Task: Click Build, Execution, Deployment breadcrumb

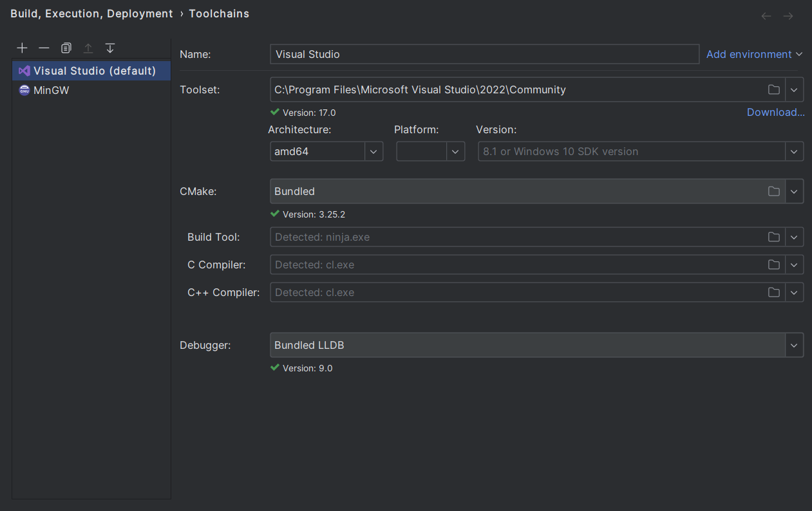Action: [91, 14]
